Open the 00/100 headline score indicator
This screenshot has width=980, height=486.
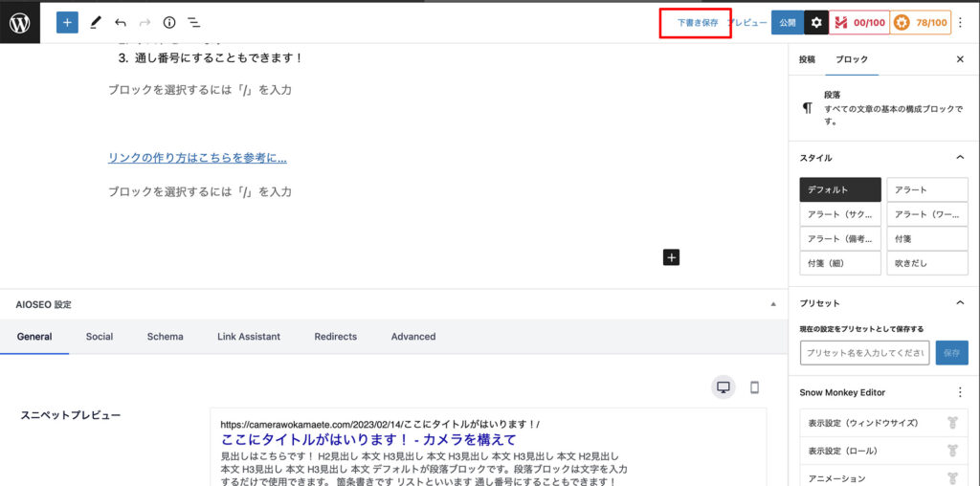click(x=858, y=23)
